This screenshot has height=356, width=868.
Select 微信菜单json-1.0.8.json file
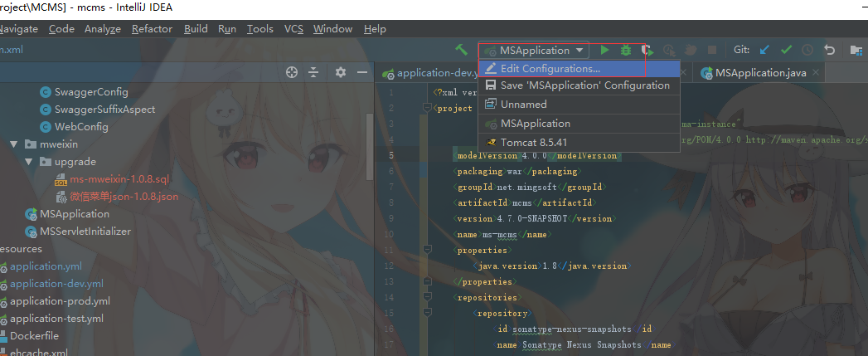coord(124,197)
